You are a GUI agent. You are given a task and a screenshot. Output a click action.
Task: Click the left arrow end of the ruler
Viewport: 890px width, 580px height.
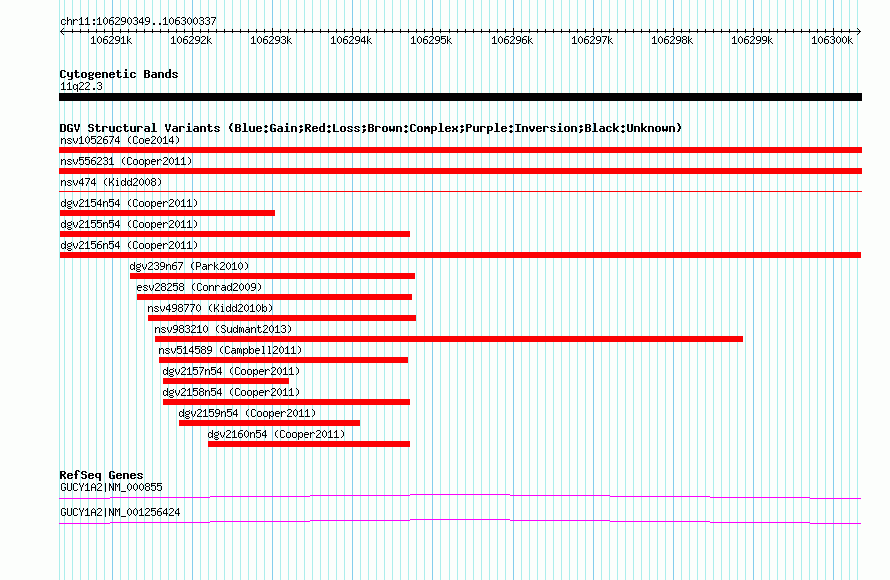pos(62,31)
